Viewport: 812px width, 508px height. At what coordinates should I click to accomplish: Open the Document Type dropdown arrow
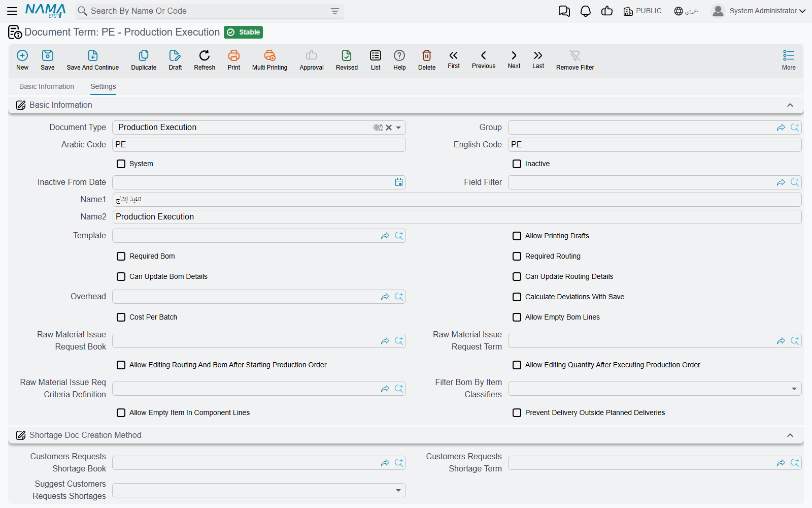tap(399, 128)
